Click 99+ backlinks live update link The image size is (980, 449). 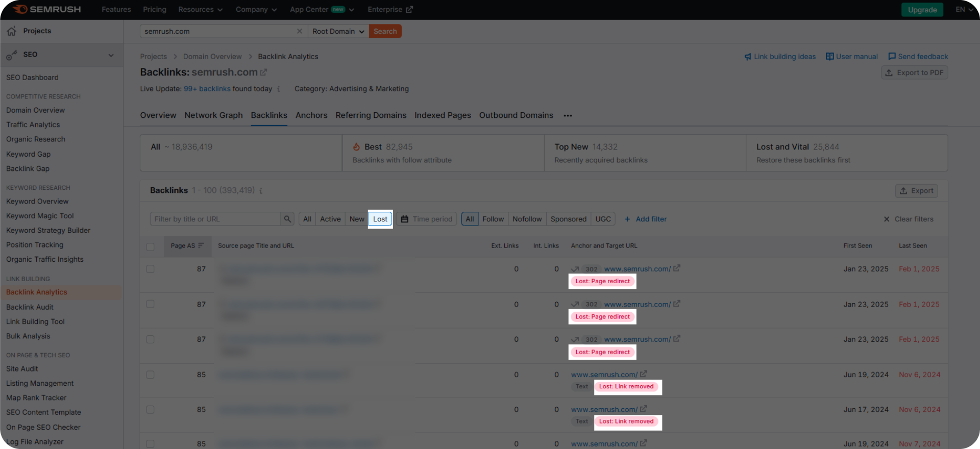pos(207,89)
